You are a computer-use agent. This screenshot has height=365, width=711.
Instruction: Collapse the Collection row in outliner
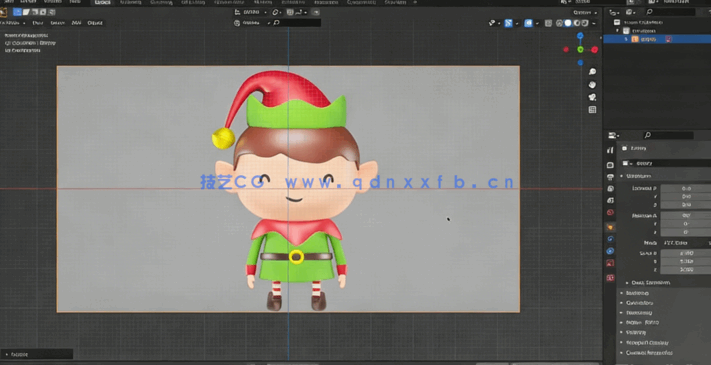coord(617,31)
